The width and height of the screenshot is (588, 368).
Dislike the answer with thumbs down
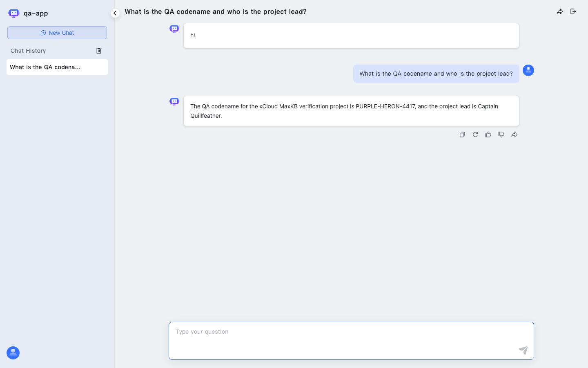click(x=501, y=135)
